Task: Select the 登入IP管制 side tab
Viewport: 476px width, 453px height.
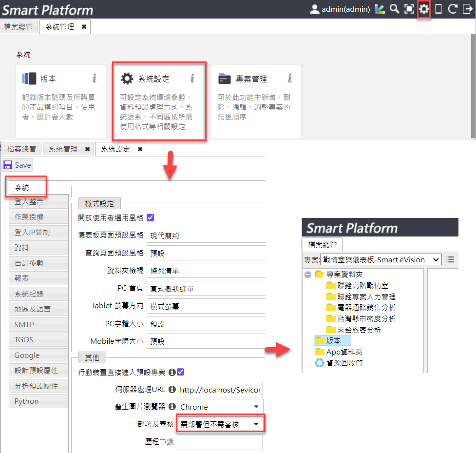Action: (x=38, y=233)
